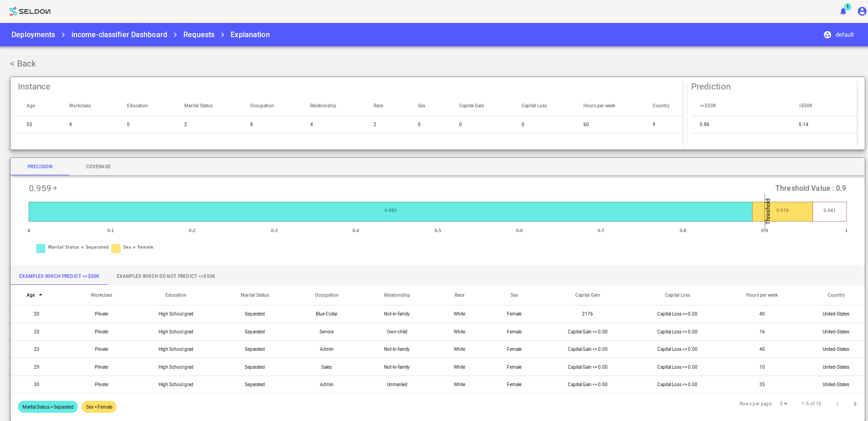This screenshot has width=868, height=421.
Task: Sort by Education column in examples table
Action: tap(176, 295)
